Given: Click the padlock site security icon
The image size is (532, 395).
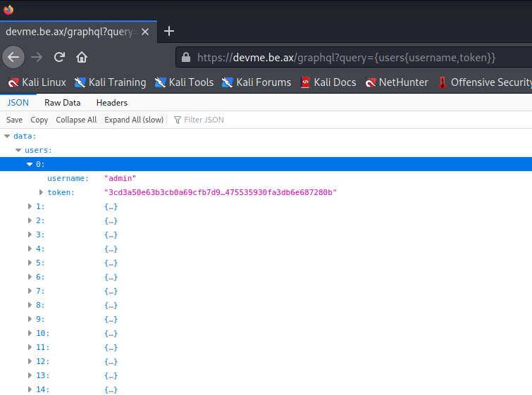Looking at the screenshot, I should click(186, 57).
